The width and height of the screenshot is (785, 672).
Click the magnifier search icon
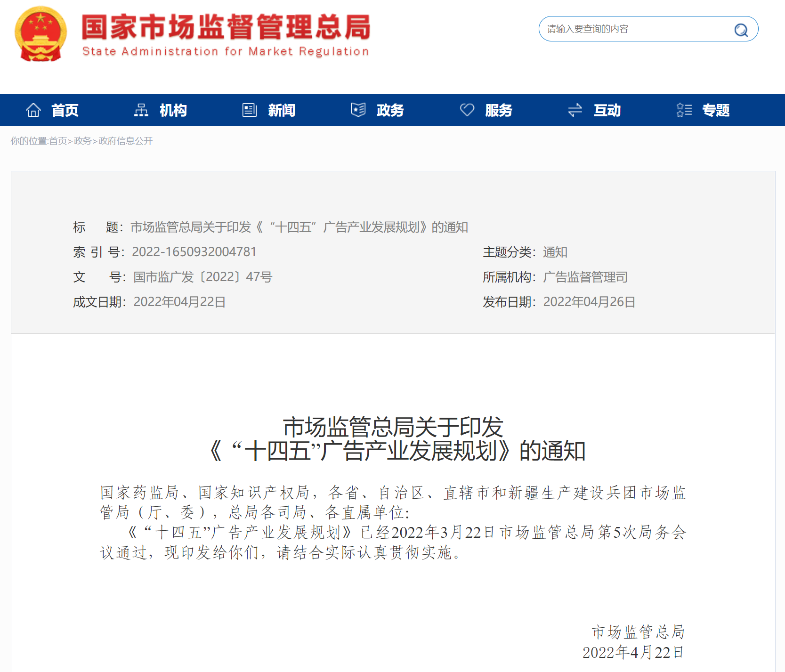(x=741, y=30)
